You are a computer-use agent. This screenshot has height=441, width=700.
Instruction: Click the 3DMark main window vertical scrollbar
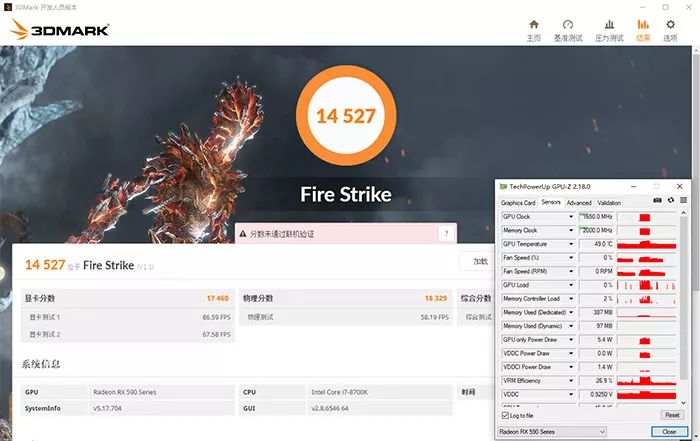[x=696, y=170]
